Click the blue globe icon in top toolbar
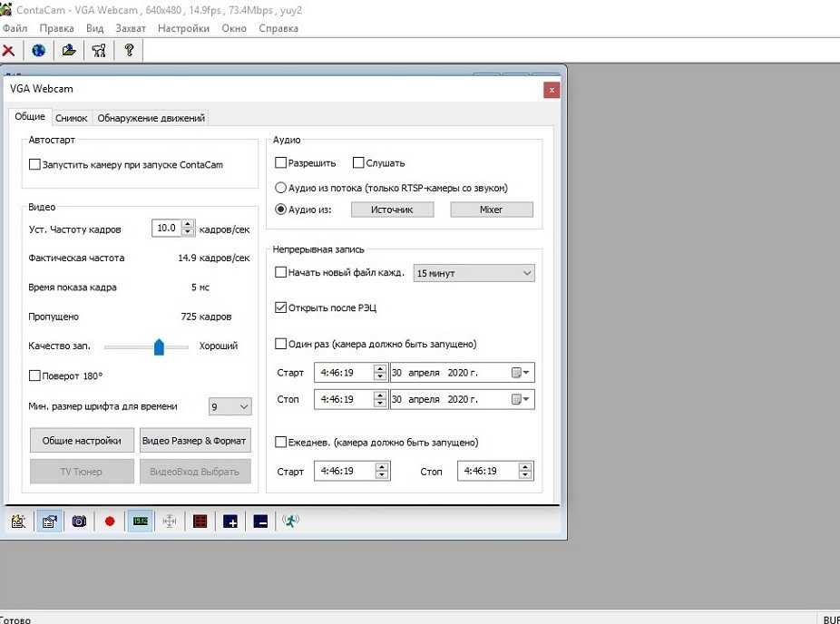840x624 pixels. coord(38,51)
